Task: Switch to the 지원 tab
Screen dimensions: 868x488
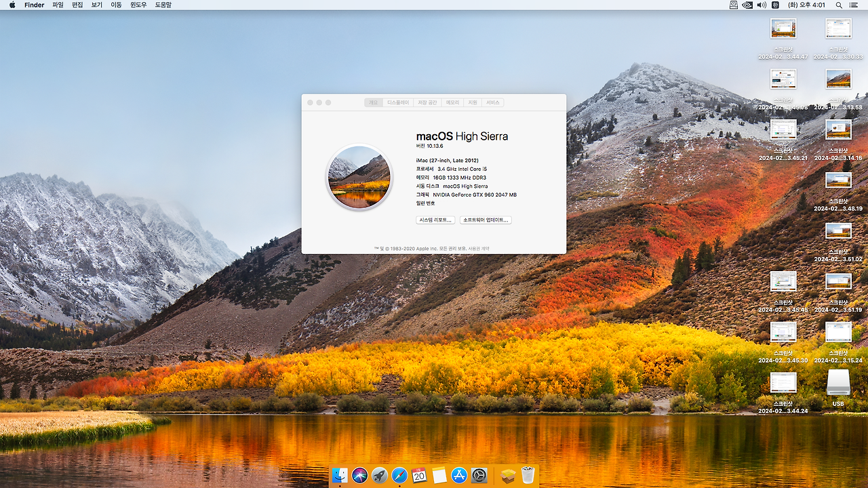Action: (473, 102)
